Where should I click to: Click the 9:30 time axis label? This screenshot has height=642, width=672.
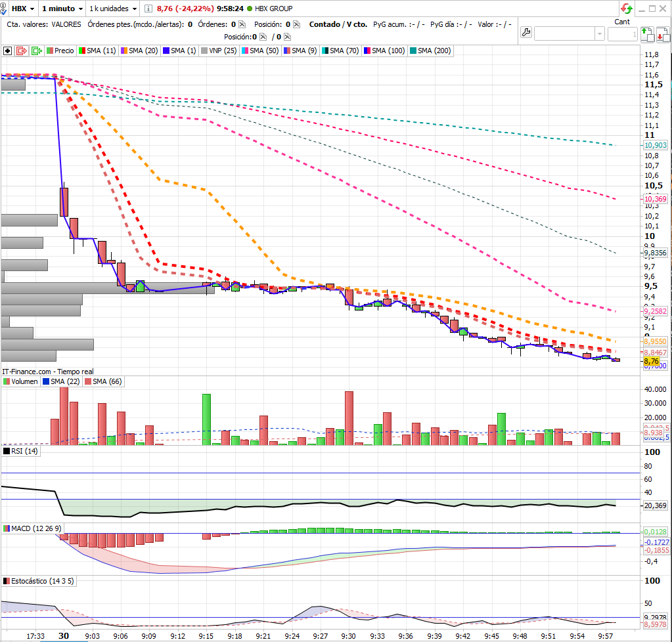[x=348, y=636]
